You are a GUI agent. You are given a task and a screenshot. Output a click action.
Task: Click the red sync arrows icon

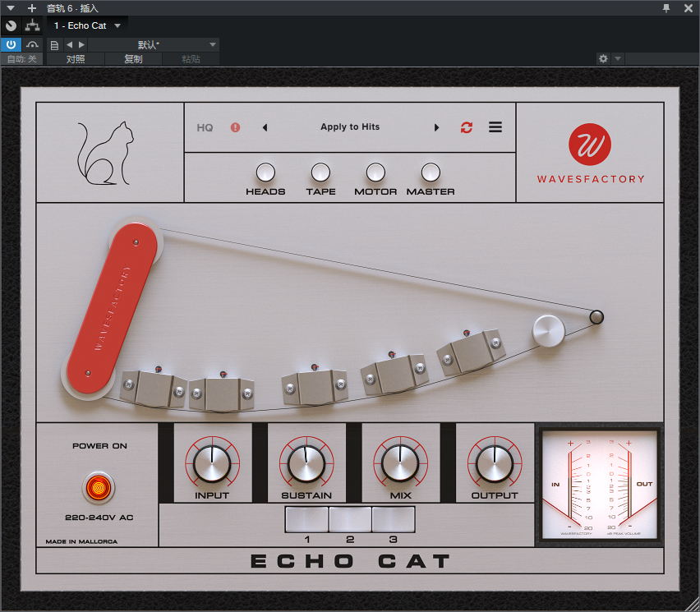point(467,127)
